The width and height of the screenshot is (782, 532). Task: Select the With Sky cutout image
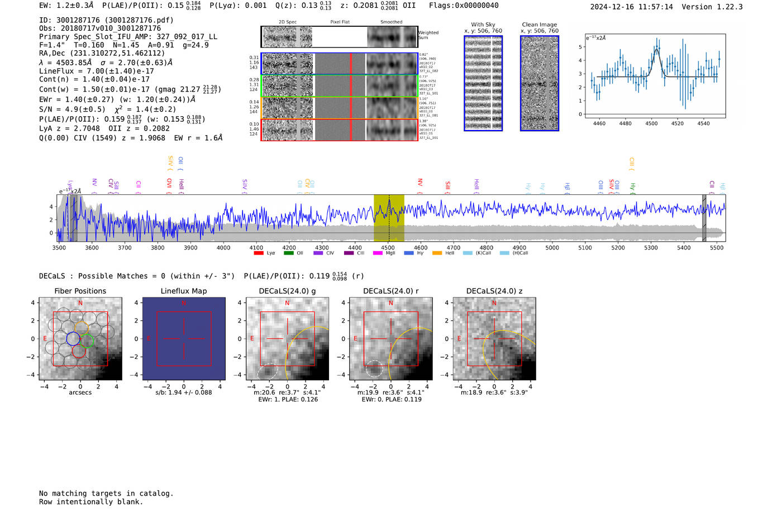[483, 83]
